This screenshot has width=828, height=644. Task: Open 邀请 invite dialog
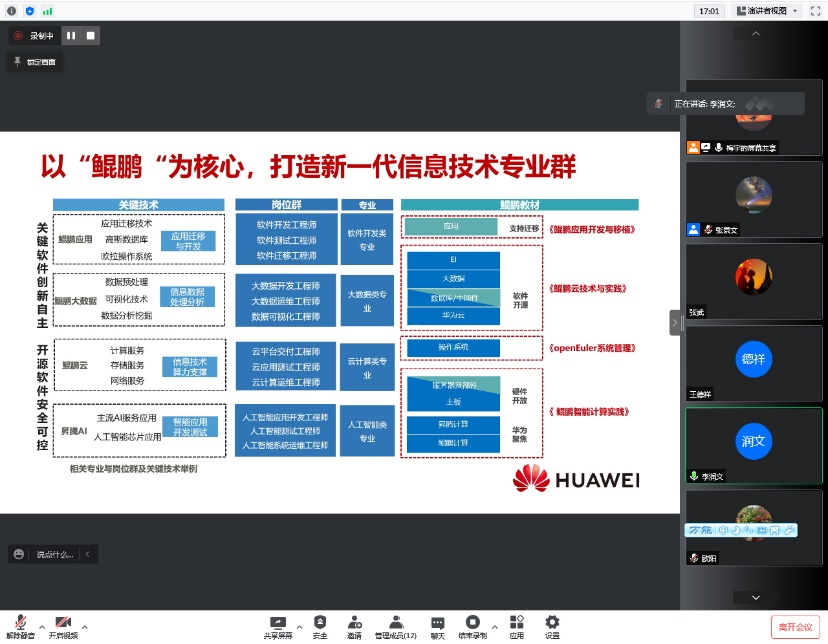[354, 627]
